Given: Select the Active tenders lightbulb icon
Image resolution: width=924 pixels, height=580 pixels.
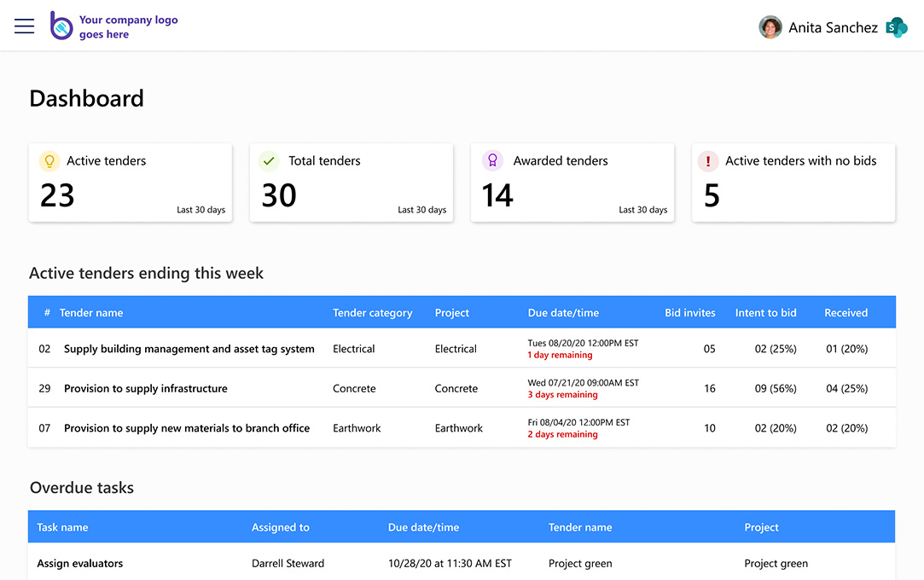Looking at the screenshot, I should 49,160.
